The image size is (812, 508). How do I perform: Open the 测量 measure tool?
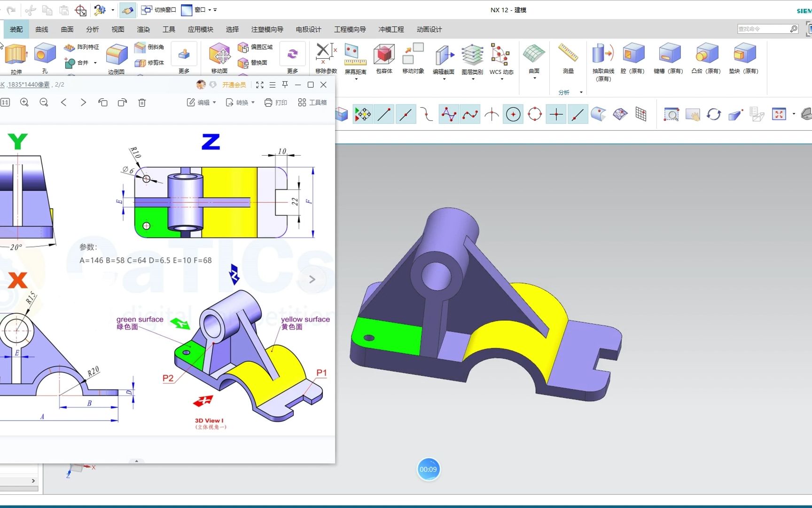[x=568, y=58]
